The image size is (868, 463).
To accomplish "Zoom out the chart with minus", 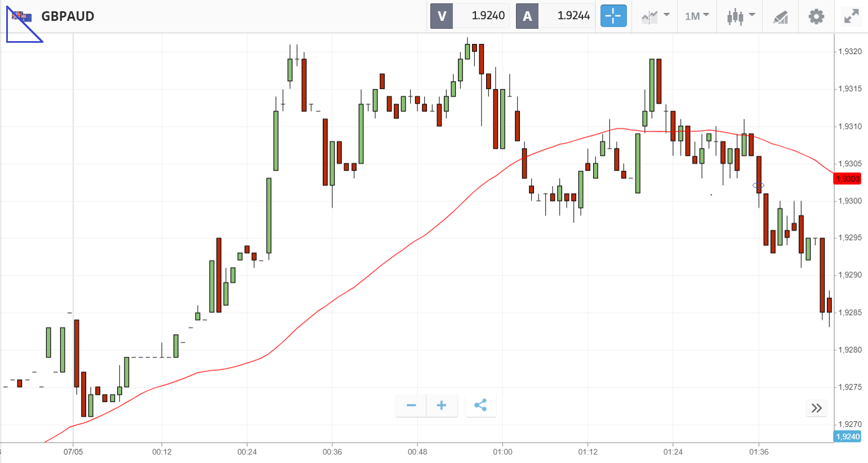I will click(411, 406).
